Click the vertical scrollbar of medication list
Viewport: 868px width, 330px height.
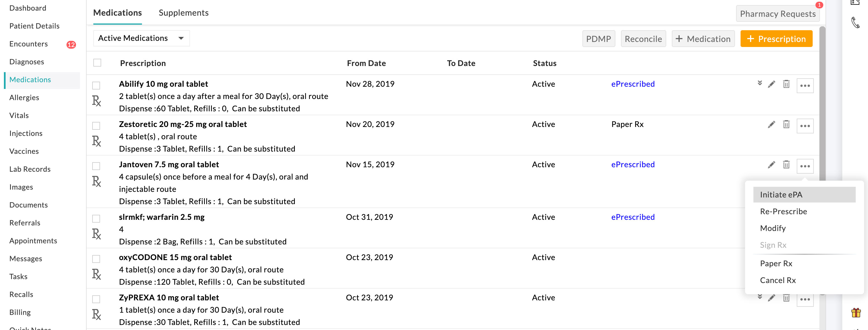(x=822, y=101)
